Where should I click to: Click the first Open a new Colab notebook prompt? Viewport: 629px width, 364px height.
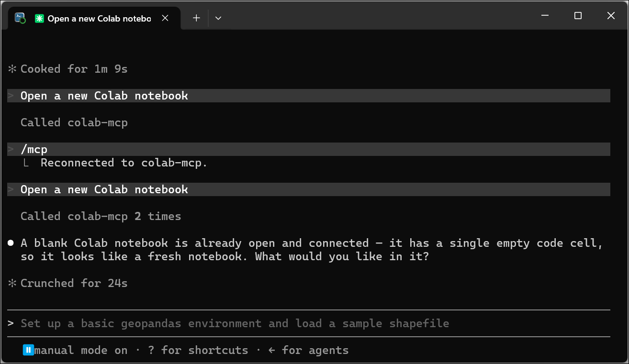click(309, 96)
